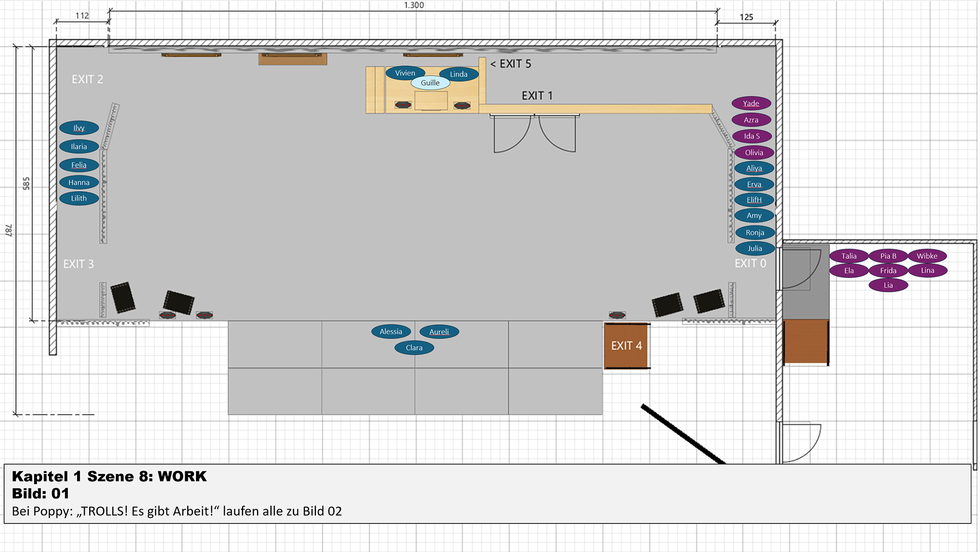Click the Olivia purple oval
Screen dimensions: 980x552
[x=754, y=153]
